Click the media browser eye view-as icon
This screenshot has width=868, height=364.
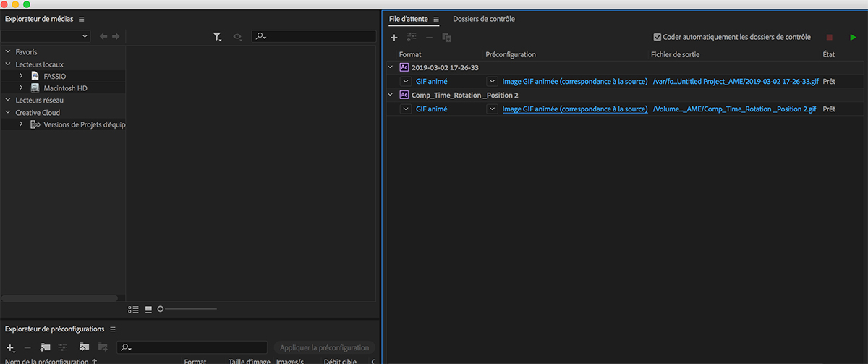coord(237,36)
